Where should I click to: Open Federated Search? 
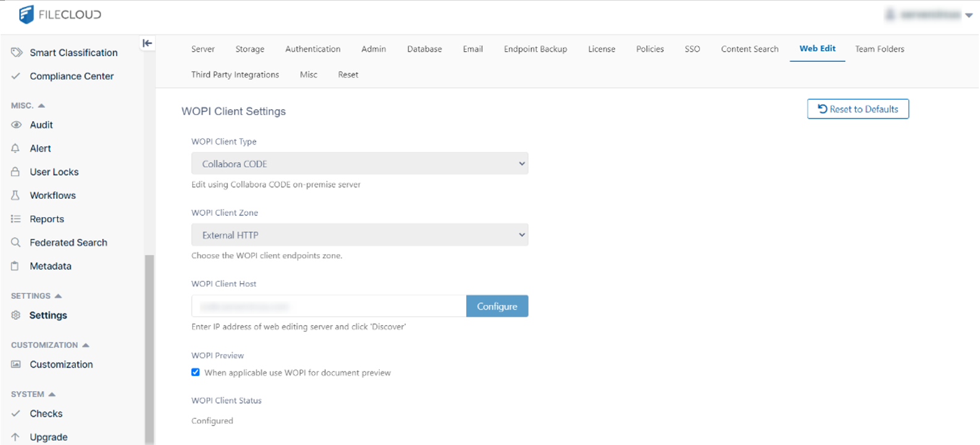pyautogui.click(x=69, y=243)
